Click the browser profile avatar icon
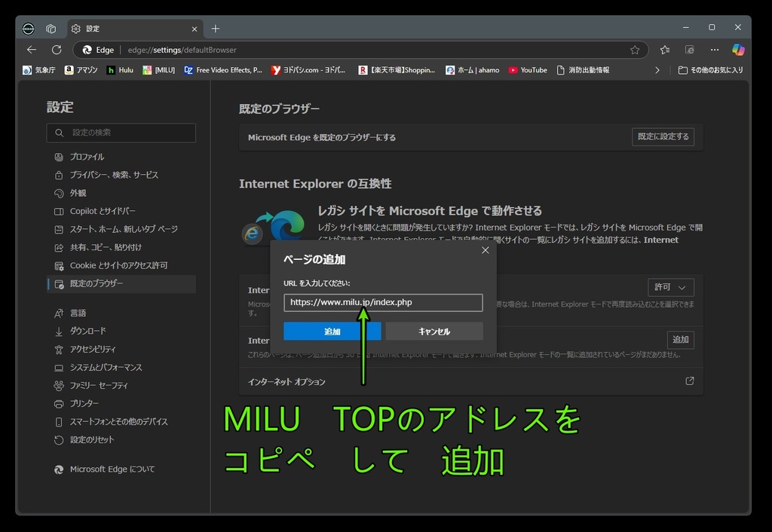 point(29,29)
